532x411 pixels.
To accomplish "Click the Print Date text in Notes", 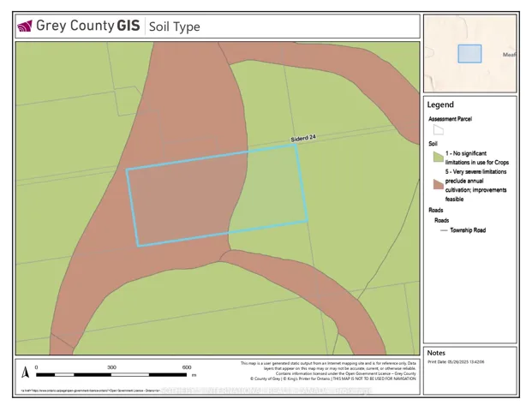I will [457, 362].
